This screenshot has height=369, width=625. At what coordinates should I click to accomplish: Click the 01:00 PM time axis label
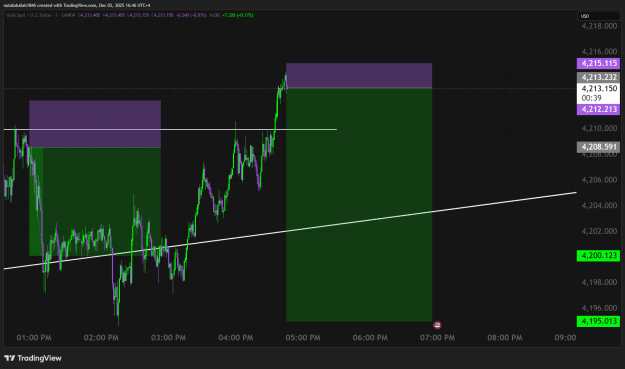[x=34, y=338]
